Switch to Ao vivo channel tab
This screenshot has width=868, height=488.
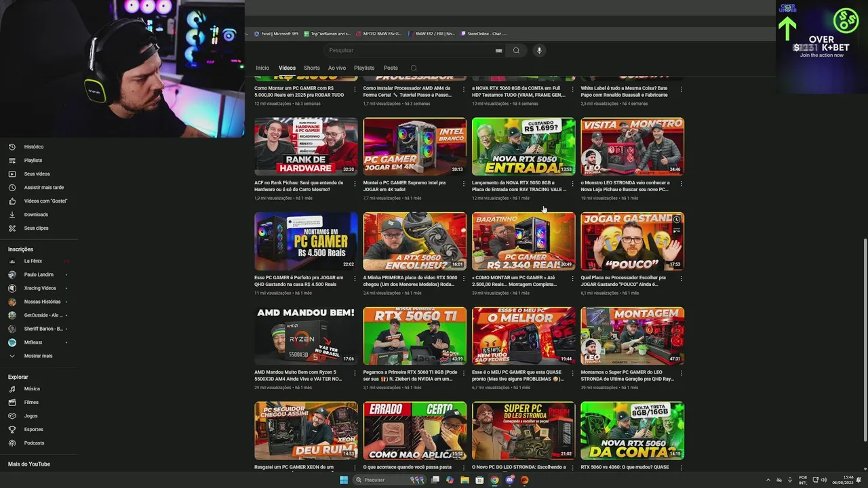[337, 68]
